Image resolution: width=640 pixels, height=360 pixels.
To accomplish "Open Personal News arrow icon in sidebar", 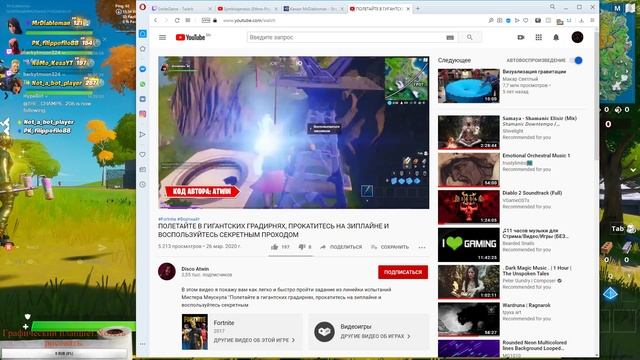I will pyautogui.click(x=142, y=134).
